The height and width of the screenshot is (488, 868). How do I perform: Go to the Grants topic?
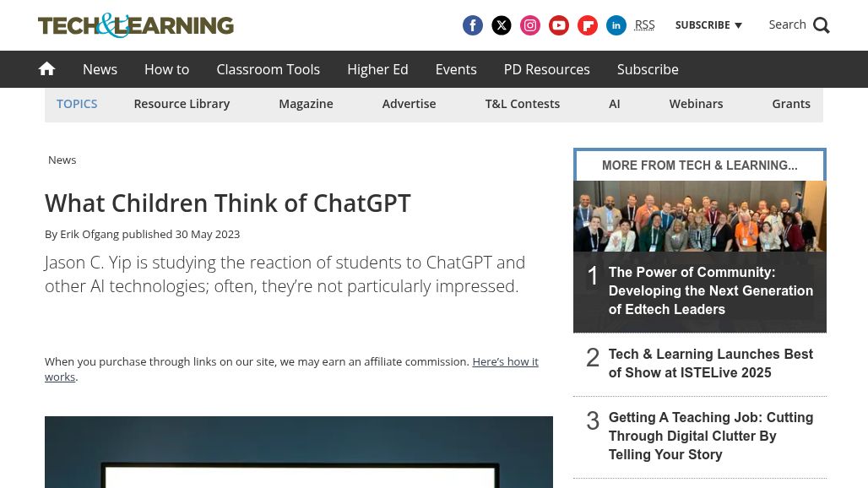click(x=791, y=104)
